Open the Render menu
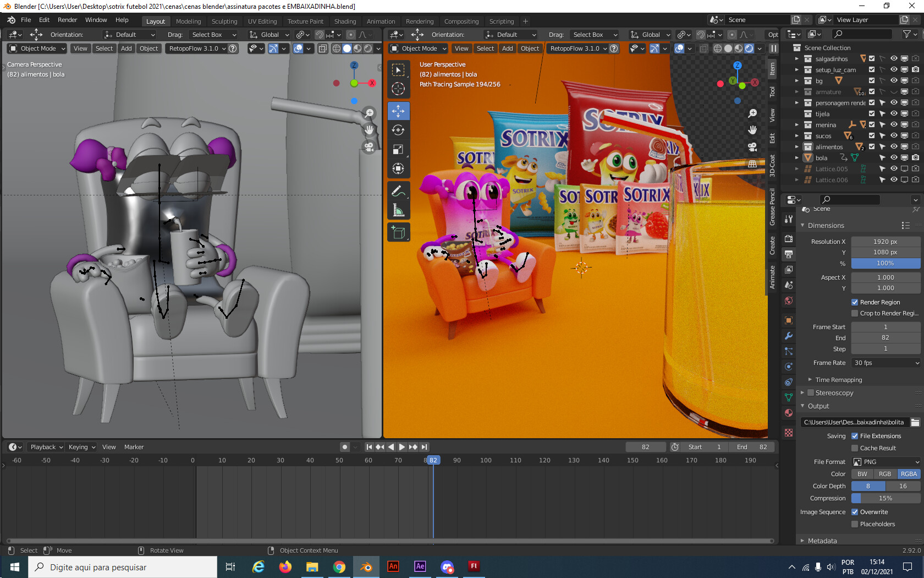 (x=67, y=20)
